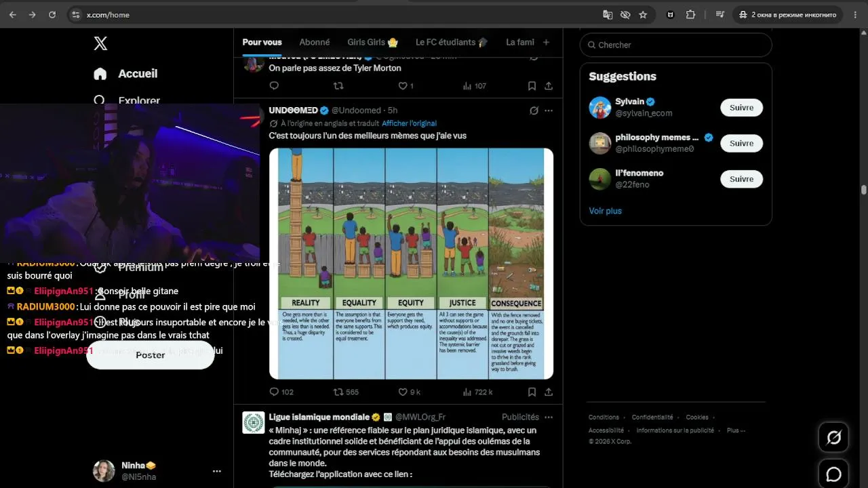868x488 pixels.
Task: Open the UNDOOMED profile name
Action: coord(293,110)
